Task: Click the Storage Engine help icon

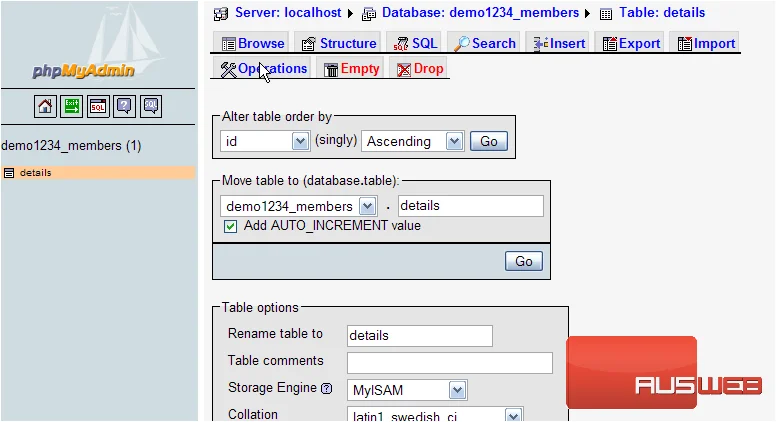Action: click(x=327, y=388)
